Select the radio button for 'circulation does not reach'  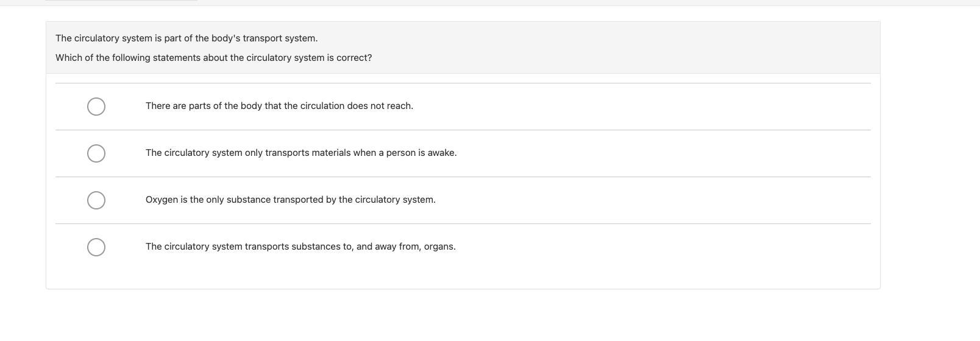click(x=96, y=107)
